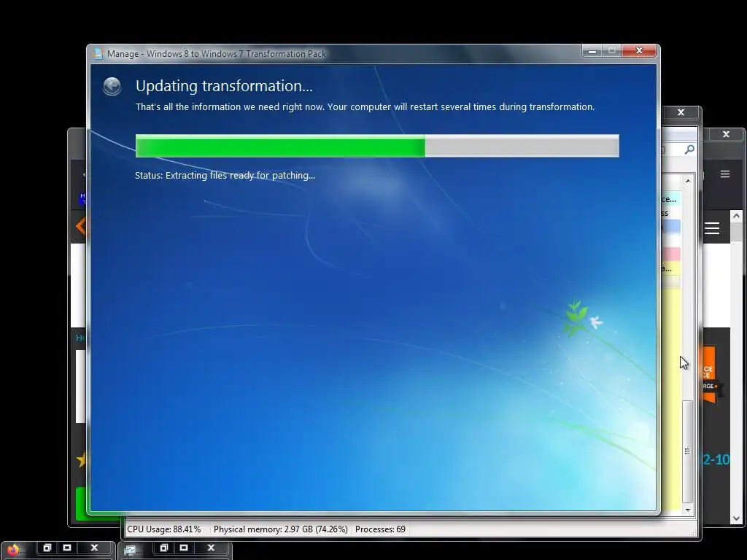The image size is (747, 560).
Task: Click the back arrow in the transformation wizard
Action: (112, 86)
